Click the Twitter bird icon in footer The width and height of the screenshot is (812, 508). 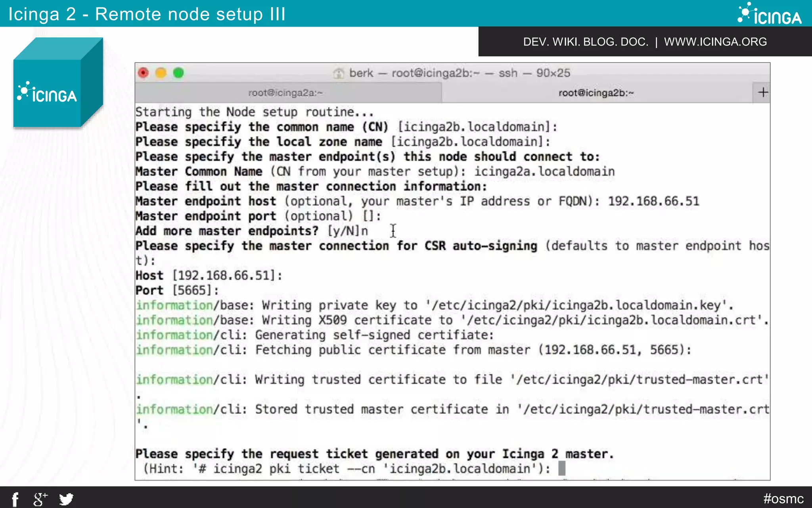point(66,499)
